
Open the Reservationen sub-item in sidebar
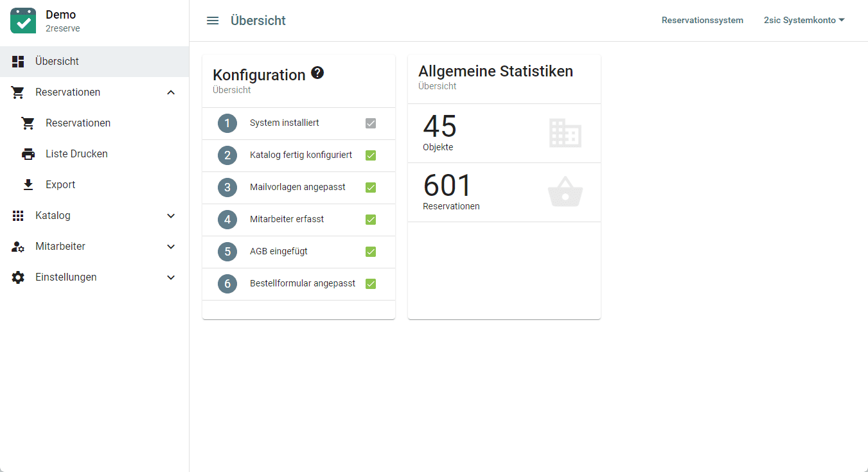[x=78, y=123]
